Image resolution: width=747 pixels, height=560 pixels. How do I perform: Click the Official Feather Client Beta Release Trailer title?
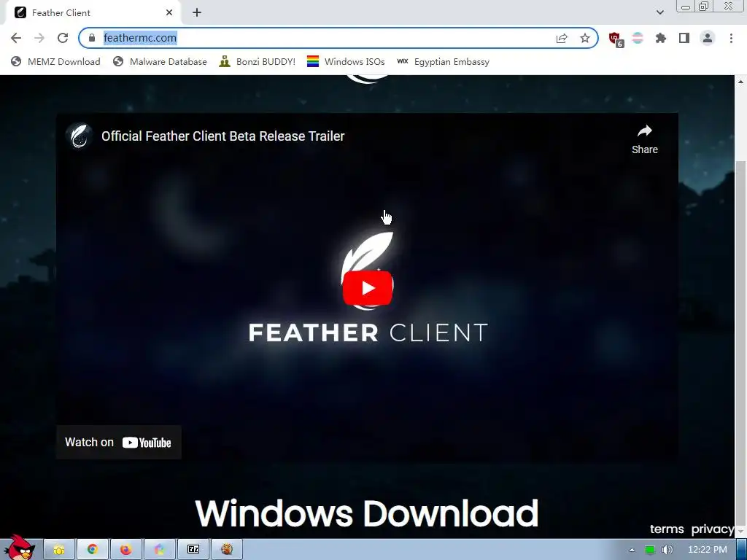tap(223, 136)
